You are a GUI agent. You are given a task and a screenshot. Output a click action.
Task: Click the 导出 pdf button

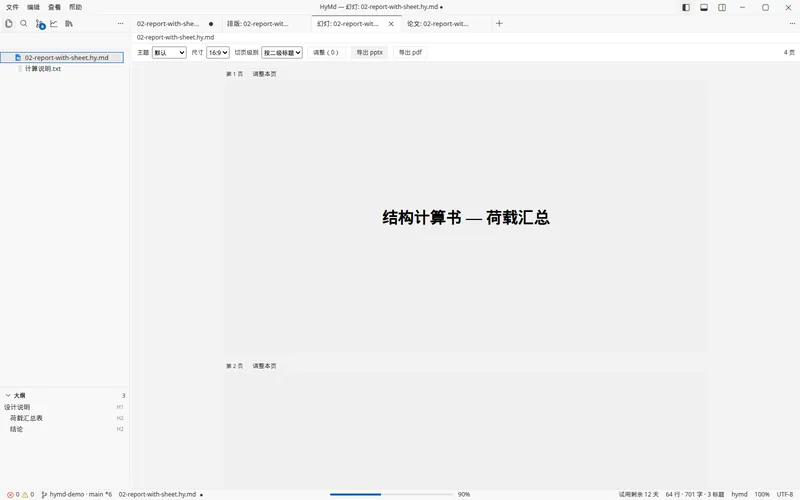[x=410, y=53]
